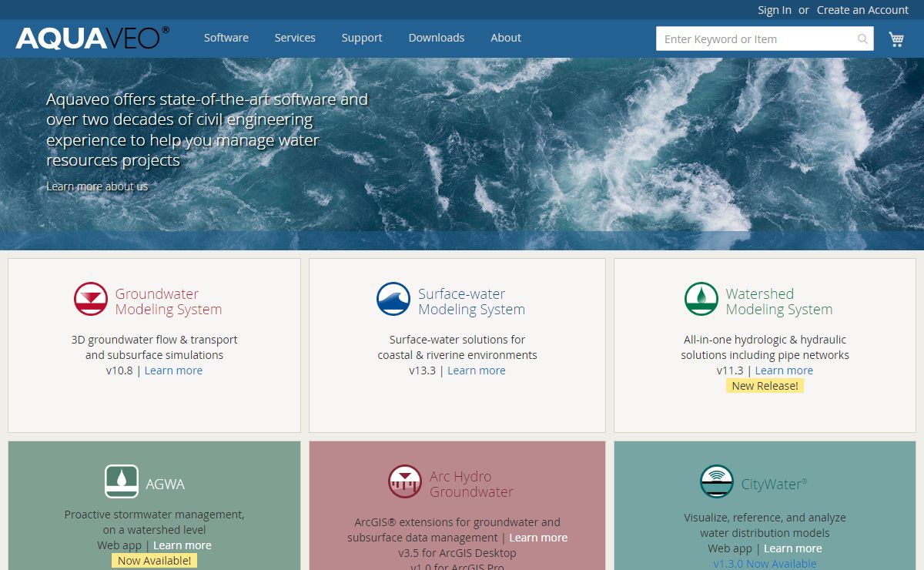Open the AGWA title link
The width and height of the screenshot is (924, 570).
(166, 484)
